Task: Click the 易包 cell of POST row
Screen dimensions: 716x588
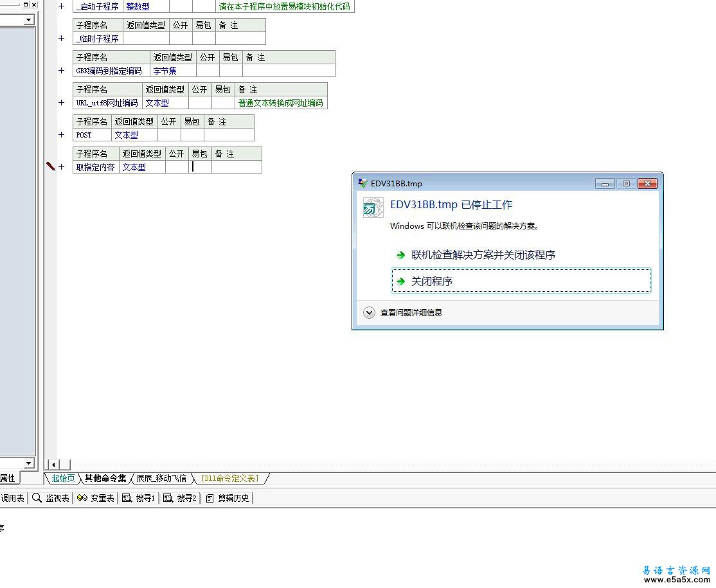Action: click(x=192, y=135)
